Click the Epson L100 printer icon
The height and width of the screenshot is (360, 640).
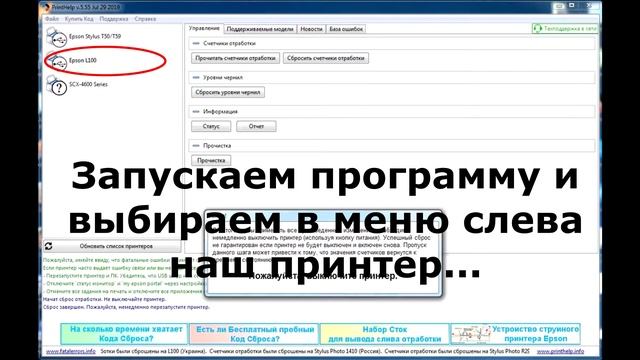57,62
